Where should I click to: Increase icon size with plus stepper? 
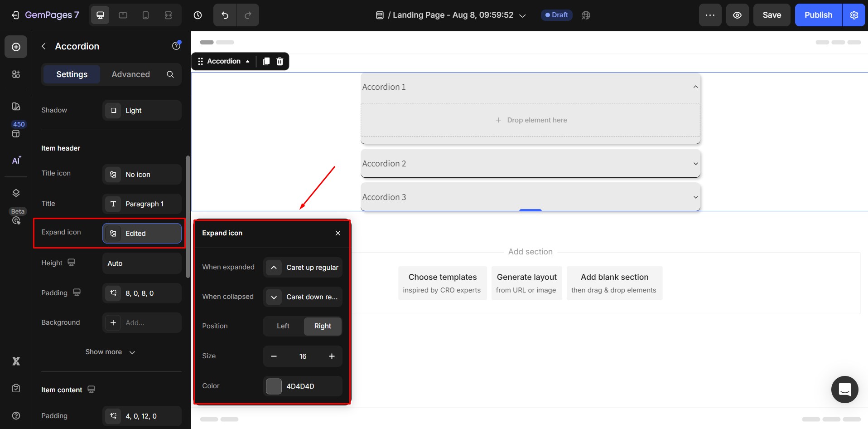coord(332,356)
